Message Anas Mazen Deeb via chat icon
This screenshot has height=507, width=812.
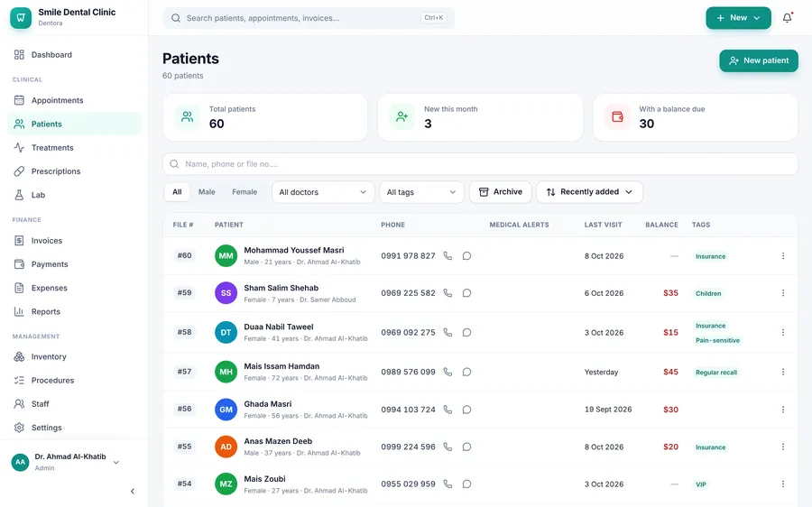click(x=466, y=447)
